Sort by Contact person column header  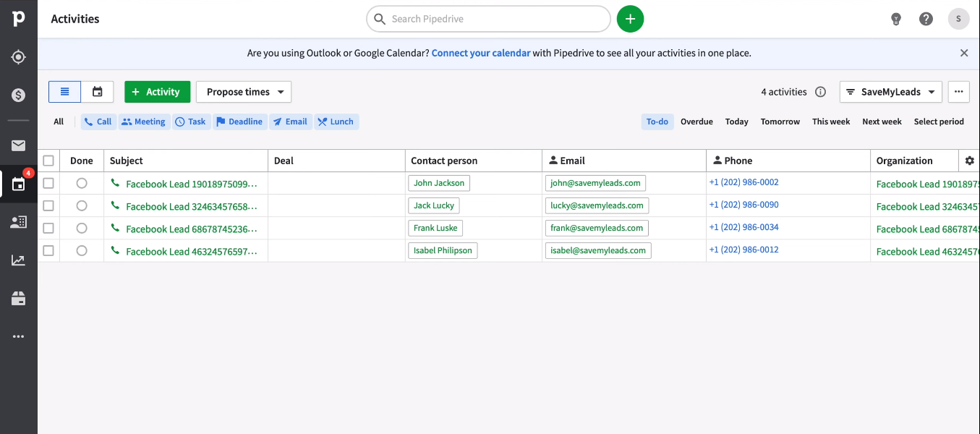444,161
